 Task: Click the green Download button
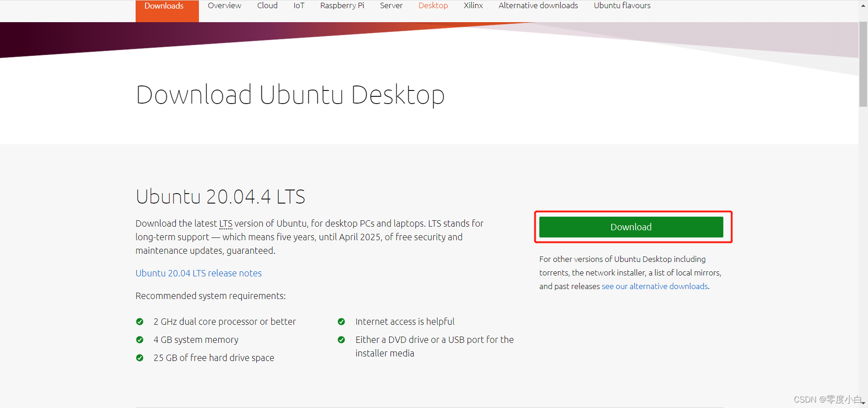[631, 227]
